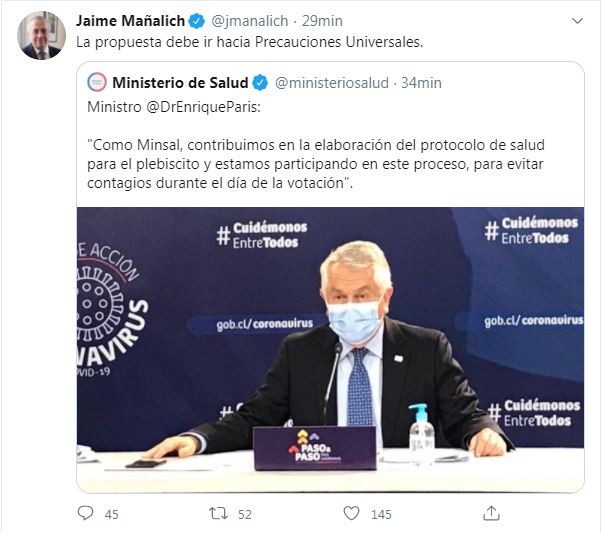Click the 29min tweet timestamp
This screenshot has height=533, width=602.
click(x=323, y=21)
